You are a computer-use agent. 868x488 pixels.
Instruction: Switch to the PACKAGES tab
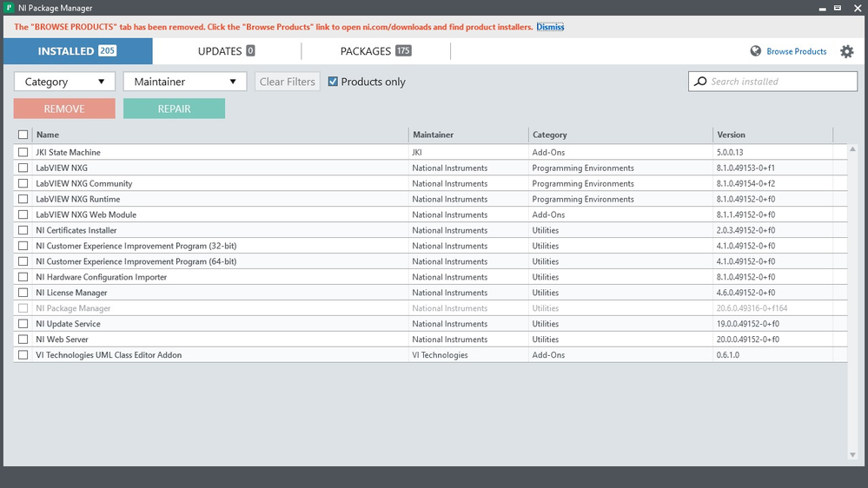click(375, 51)
